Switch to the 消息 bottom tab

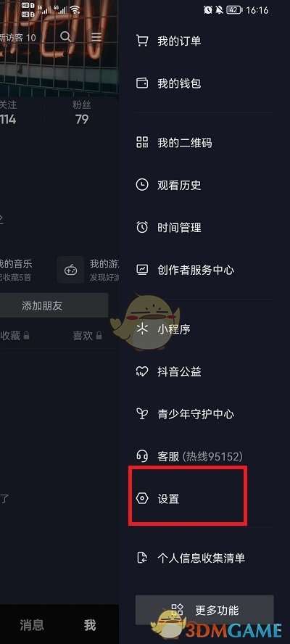click(32, 625)
